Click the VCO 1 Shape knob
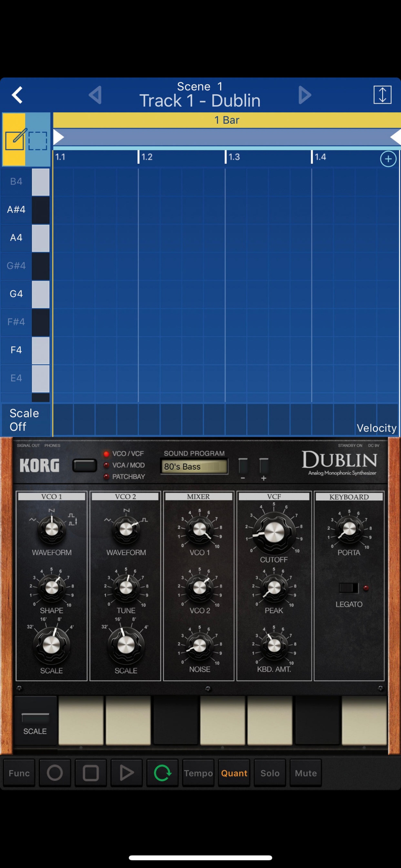This screenshot has width=401, height=868. pyautogui.click(x=51, y=588)
